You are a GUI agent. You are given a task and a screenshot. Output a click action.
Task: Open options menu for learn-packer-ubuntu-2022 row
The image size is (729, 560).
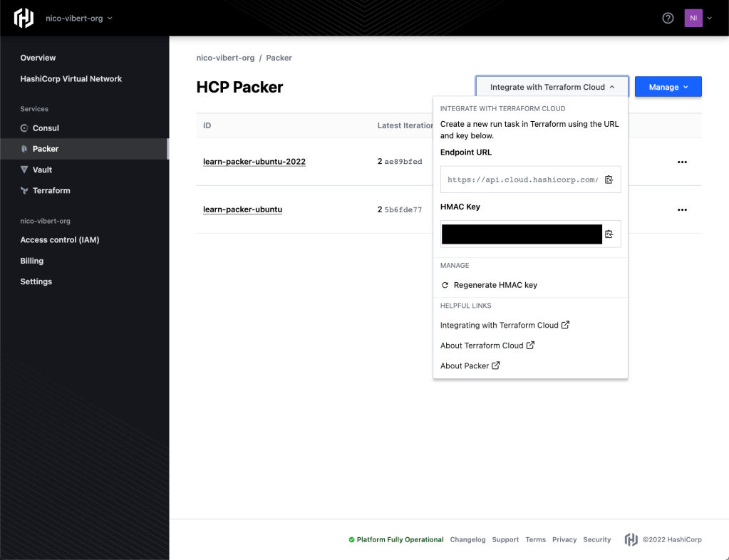click(682, 162)
